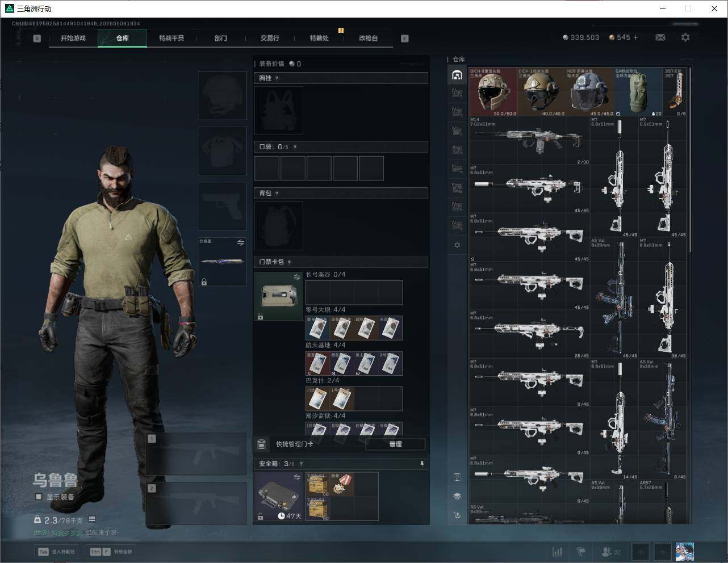The height and width of the screenshot is (563, 728).
Task: Click the medal item in safe box
Action: [x=342, y=484]
